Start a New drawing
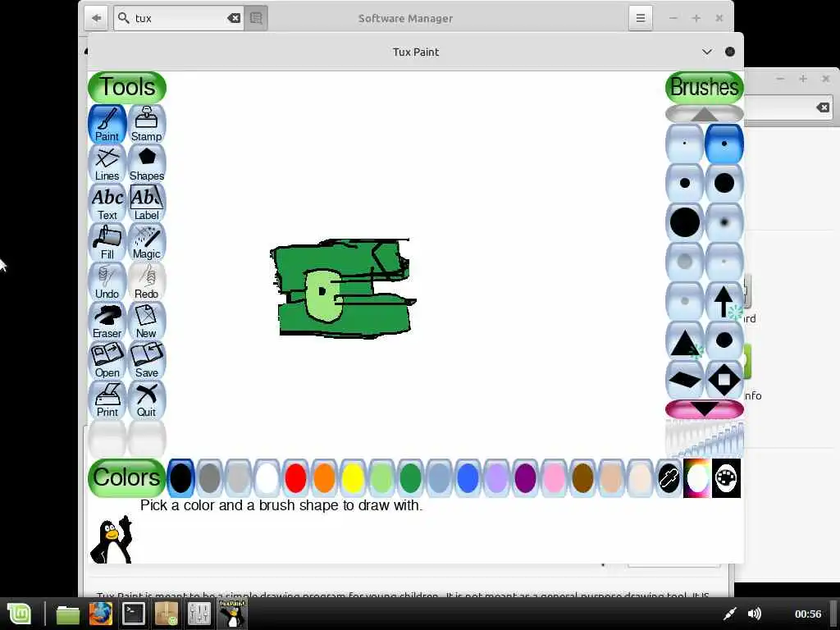Image resolution: width=840 pixels, height=630 pixels. [x=146, y=321]
